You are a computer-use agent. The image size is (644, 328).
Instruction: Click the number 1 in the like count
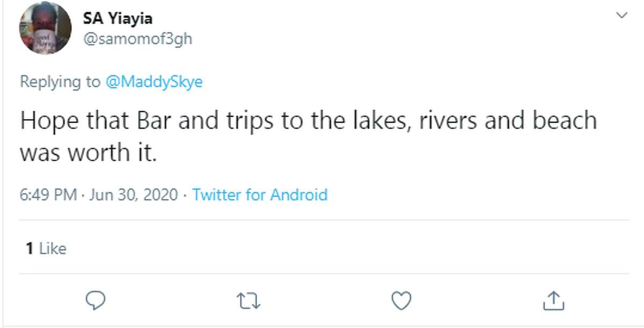pyautogui.click(x=30, y=248)
